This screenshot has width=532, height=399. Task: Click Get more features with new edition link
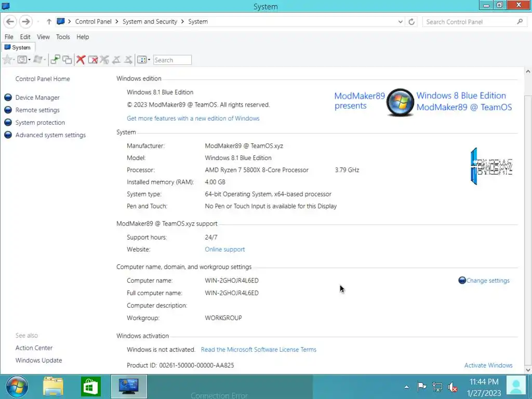point(193,118)
